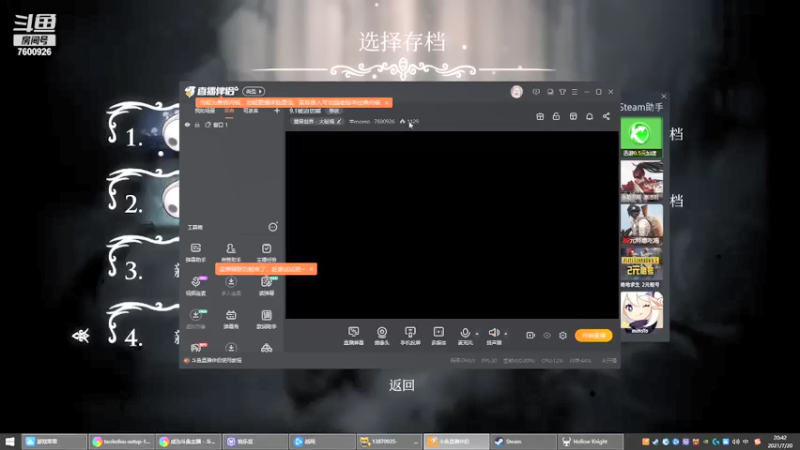Click the mode switch pill beside logo

click(x=254, y=91)
